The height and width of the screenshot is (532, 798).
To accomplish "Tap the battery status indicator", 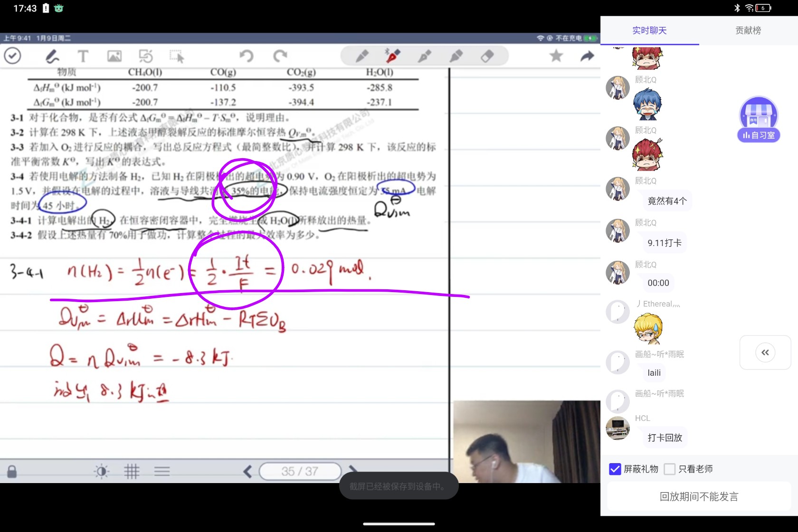I will pyautogui.click(x=763, y=8).
